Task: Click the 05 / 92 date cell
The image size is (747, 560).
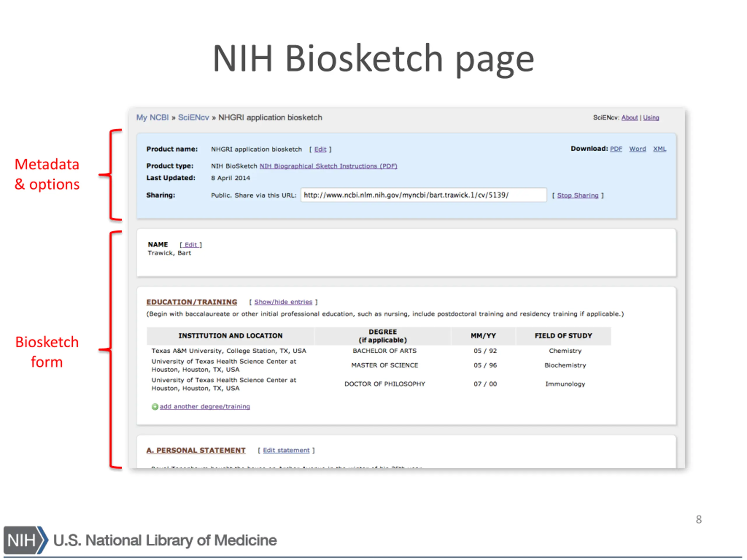Action: (485, 351)
